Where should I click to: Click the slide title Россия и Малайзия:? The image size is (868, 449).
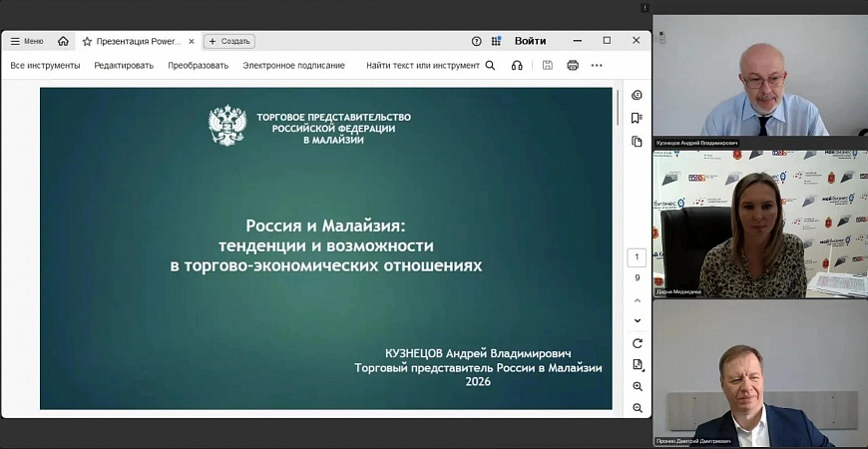tap(326, 225)
